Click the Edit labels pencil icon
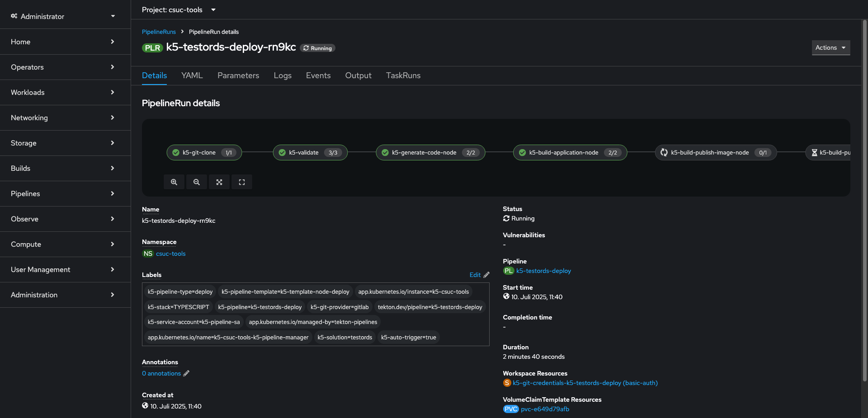This screenshot has width=868, height=418. [486, 275]
